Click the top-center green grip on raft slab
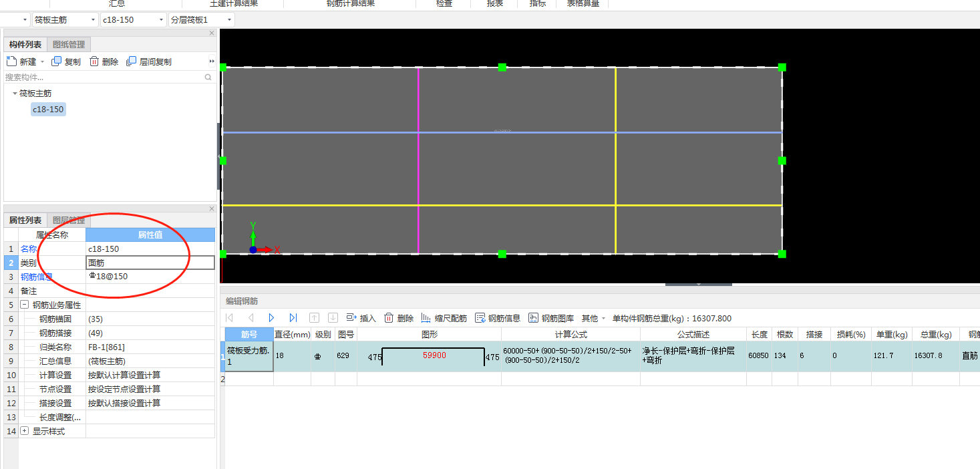The width and height of the screenshot is (980, 469). coord(502,67)
